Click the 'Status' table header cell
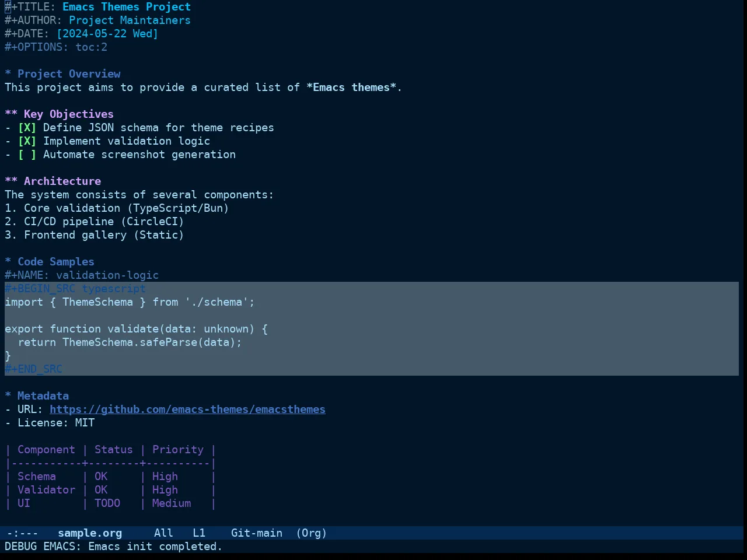Viewport: 747px width, 560px height. [114, 450]
